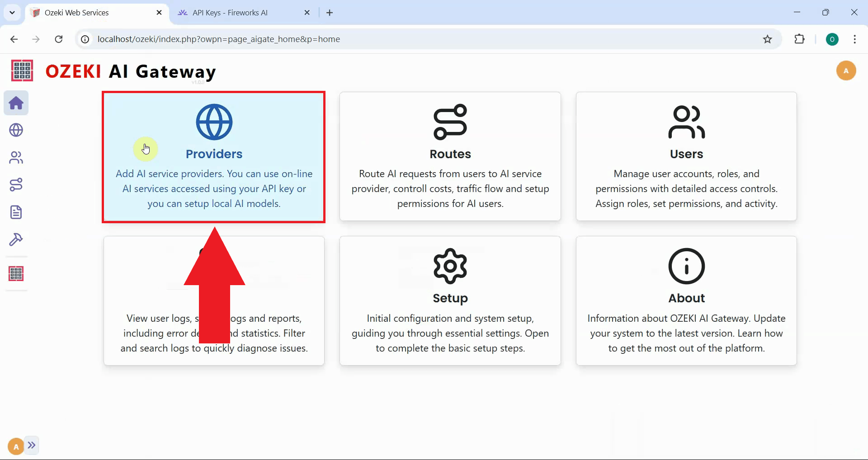Image resolution: width=868 pixels, height=460 pixels.
Task: Open Users via the people sidebar icon
Action: pyautogui.click(x=16, y=157)
